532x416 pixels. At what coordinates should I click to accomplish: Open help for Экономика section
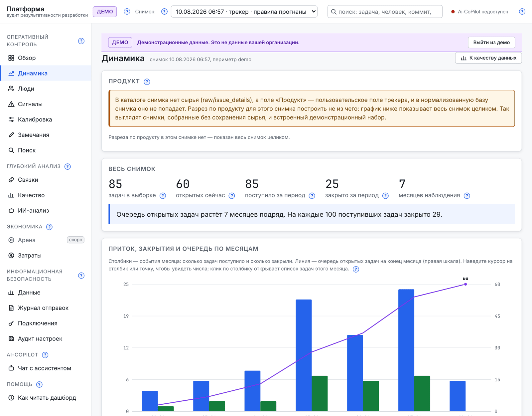[49, 227]
